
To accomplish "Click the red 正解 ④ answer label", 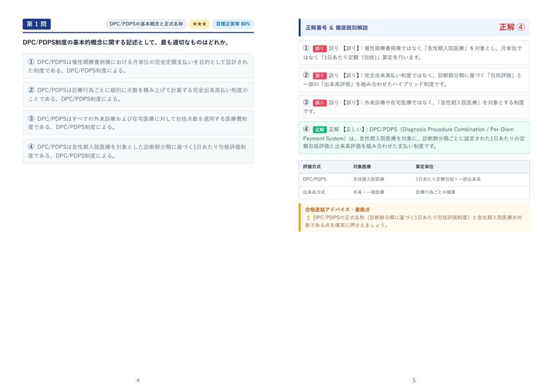I will pos(512,27).
